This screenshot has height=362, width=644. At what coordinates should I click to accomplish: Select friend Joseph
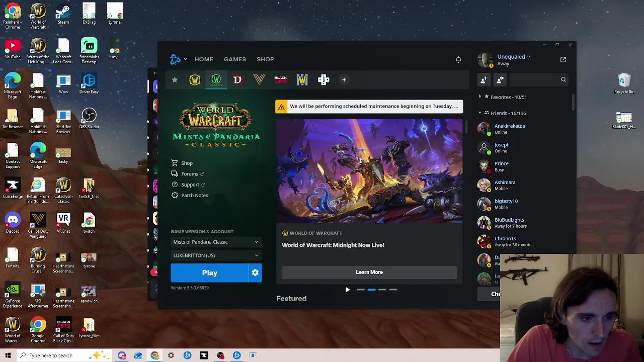coord(523,148)
